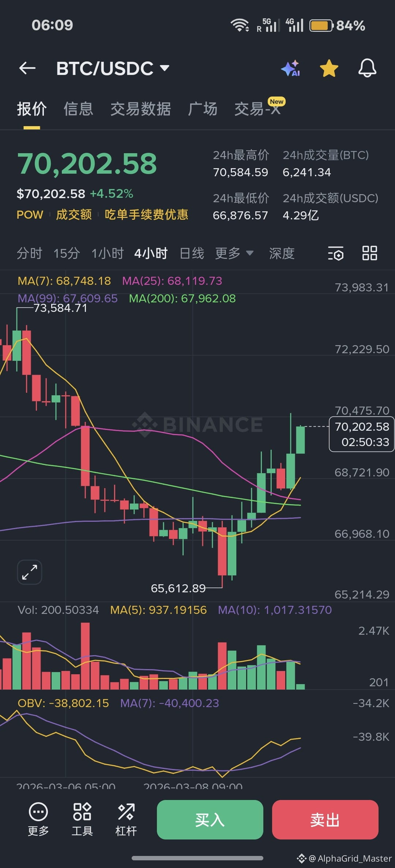Tap the back arrow icon
395x868 pixels.
[27, 68]
